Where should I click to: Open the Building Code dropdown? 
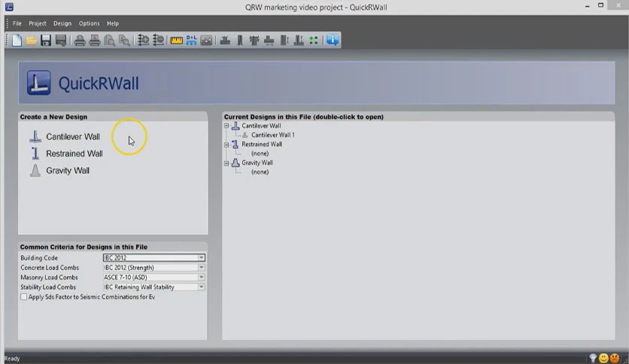(202, 258)
